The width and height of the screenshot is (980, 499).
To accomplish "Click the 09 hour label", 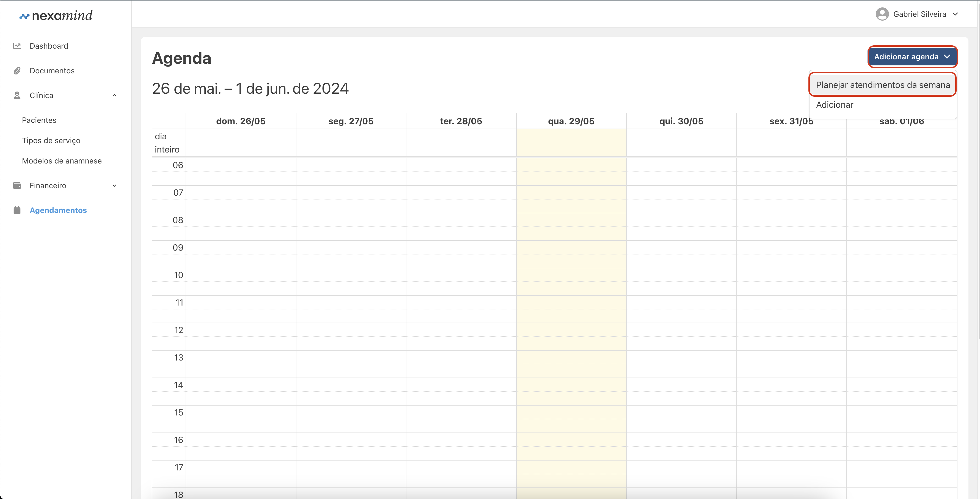I will point(178,248).
